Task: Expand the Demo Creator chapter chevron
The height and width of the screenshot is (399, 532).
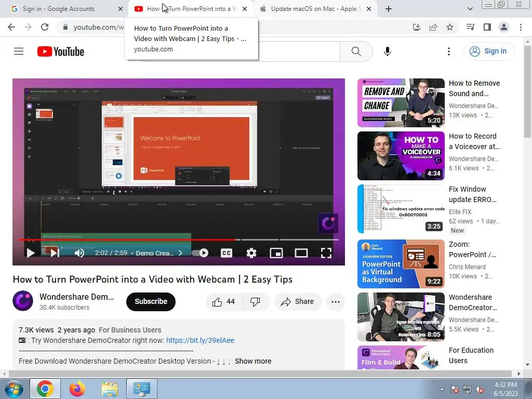Action: 180,253
